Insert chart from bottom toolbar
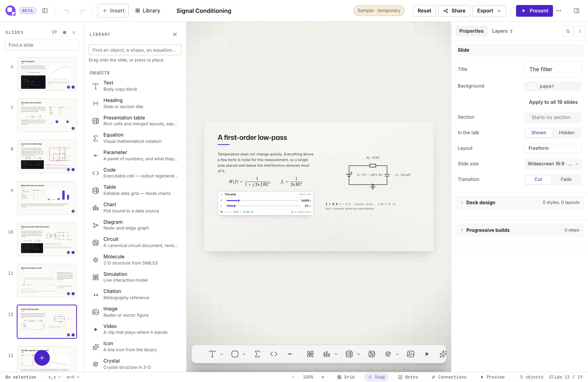588x382 pixels. click(327, 354)
